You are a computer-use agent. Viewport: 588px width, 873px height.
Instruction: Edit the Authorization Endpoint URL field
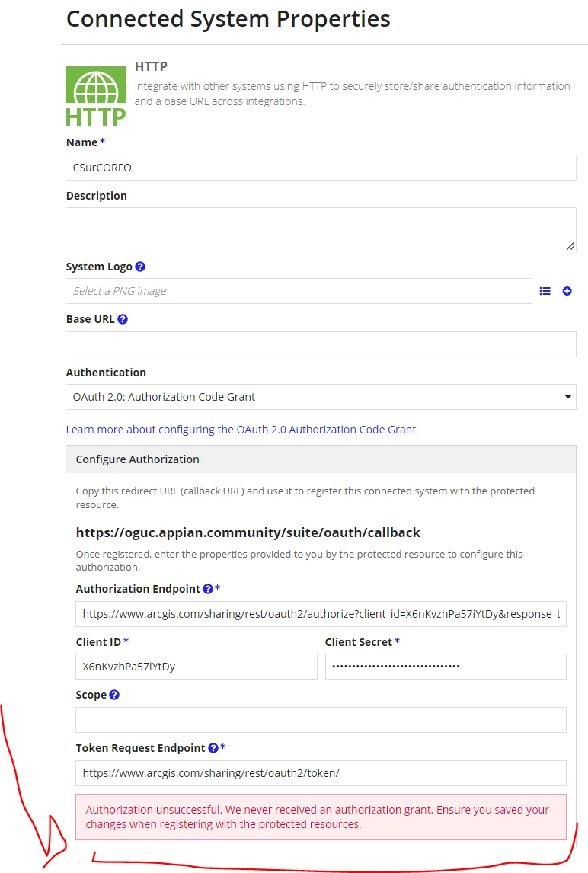pyautogui.click(x=321, y=613)
